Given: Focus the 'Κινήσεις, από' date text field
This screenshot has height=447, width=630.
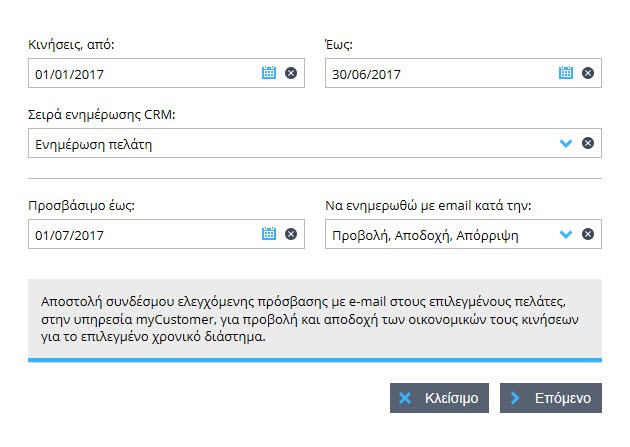Looking at the screenshot, I should click(x=140, y=73).
